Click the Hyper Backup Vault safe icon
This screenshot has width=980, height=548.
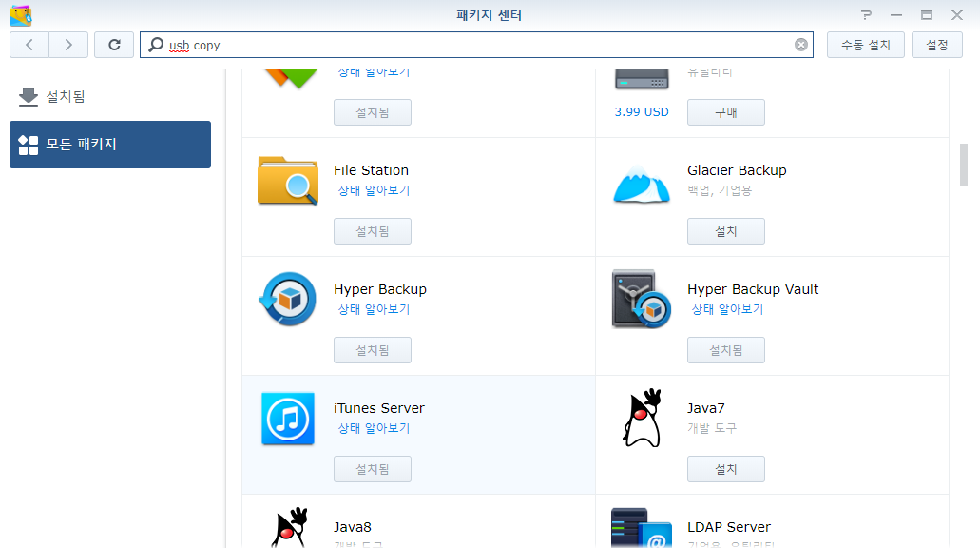click(x=642, y=299)
